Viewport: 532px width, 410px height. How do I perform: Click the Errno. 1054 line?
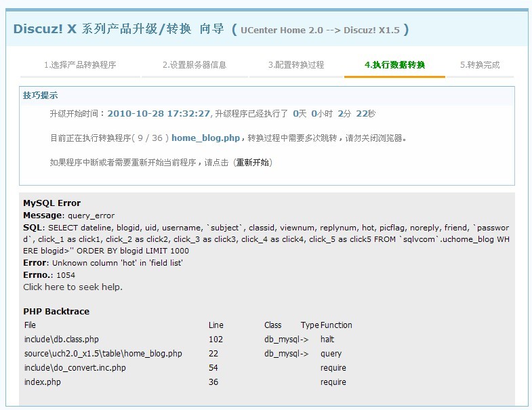coord(49,275)
